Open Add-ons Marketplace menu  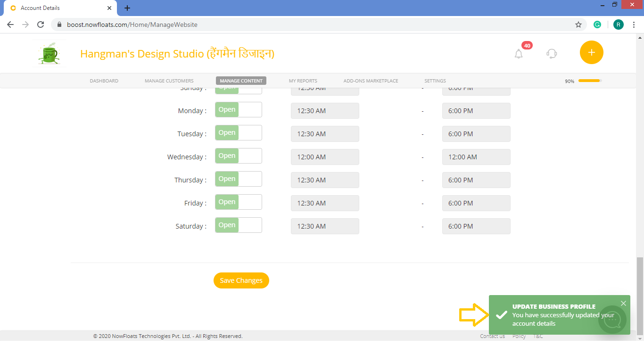(371, 81)
